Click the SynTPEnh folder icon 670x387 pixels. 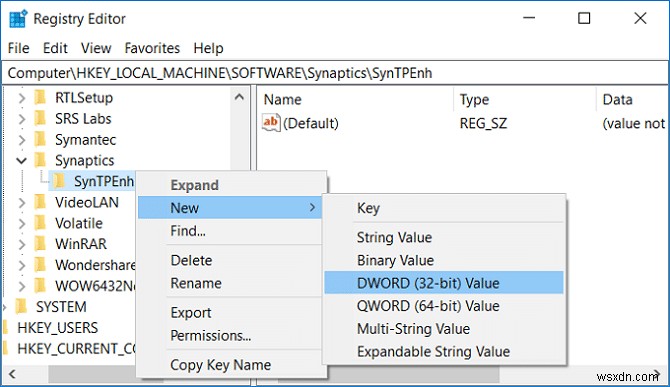point(59,181)
